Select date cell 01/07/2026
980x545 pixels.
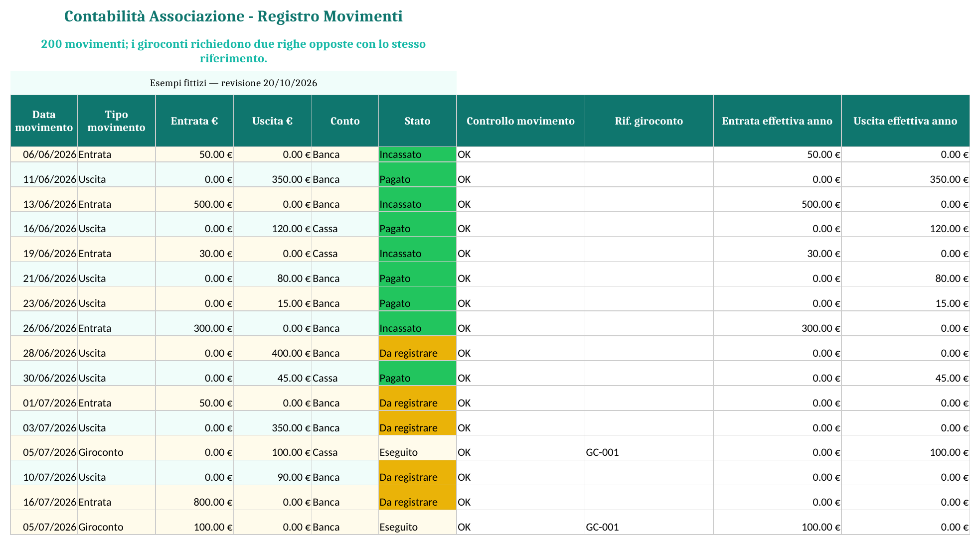(x=44, y=399)
